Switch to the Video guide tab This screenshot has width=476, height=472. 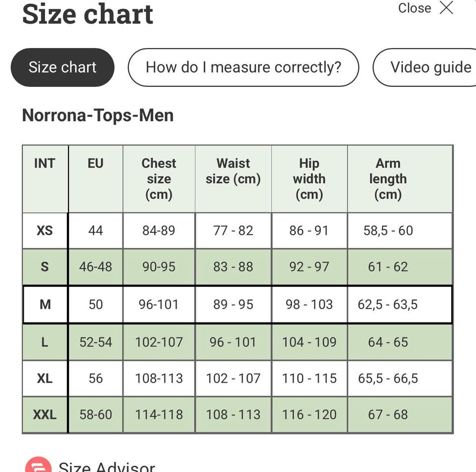pyautogui.click(x=430, y=67)
